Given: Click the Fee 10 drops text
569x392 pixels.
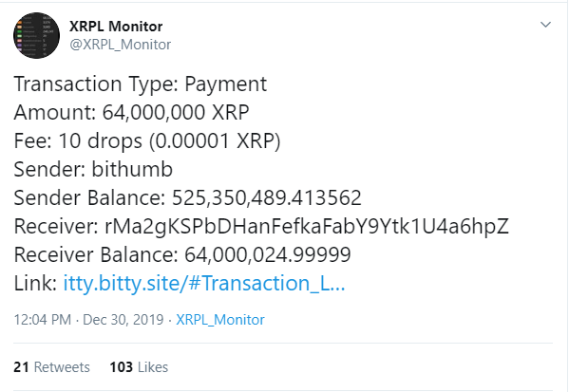Looking at the screenshot, I should tap(147, 141).
